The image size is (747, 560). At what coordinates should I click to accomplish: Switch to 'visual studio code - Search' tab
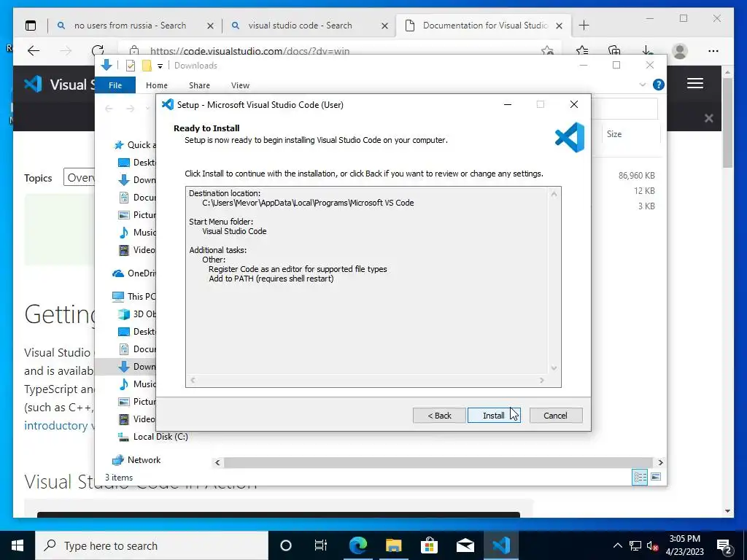(300, 26)
